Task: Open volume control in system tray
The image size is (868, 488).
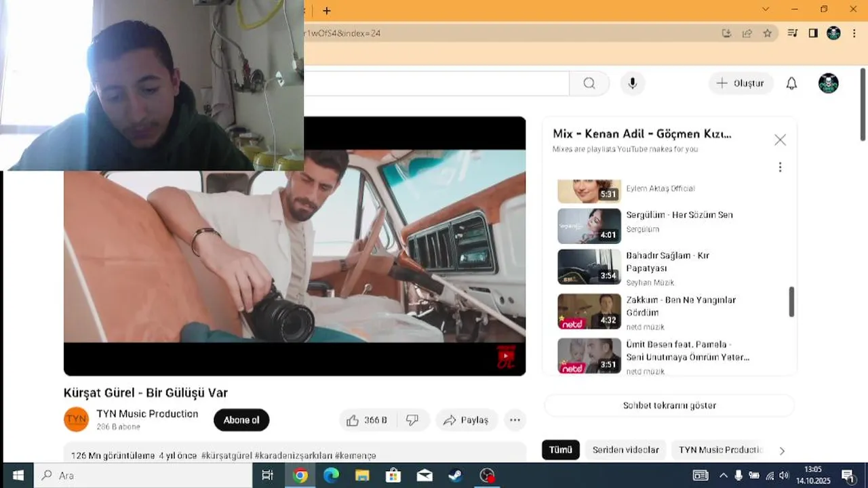Action: pyautogui.click(x=784, y=476)
